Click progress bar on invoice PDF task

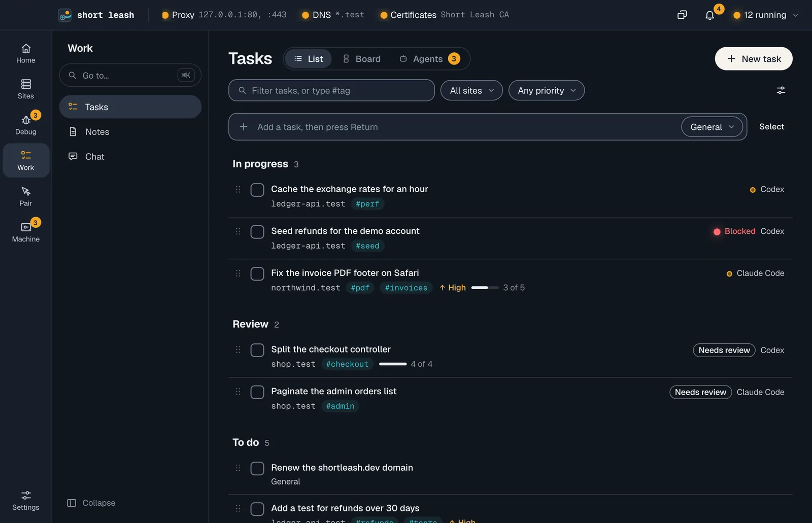[485, 288]
